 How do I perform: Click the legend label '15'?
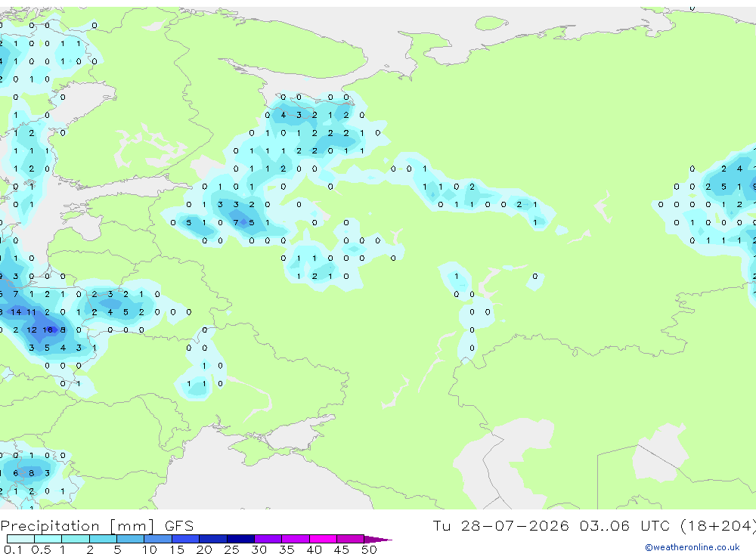tap(176, 549)
